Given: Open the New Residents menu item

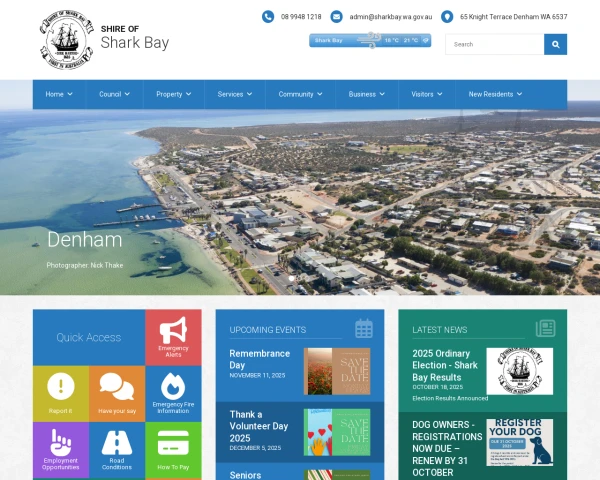Looking at the screenshot, I should [491, 94].
